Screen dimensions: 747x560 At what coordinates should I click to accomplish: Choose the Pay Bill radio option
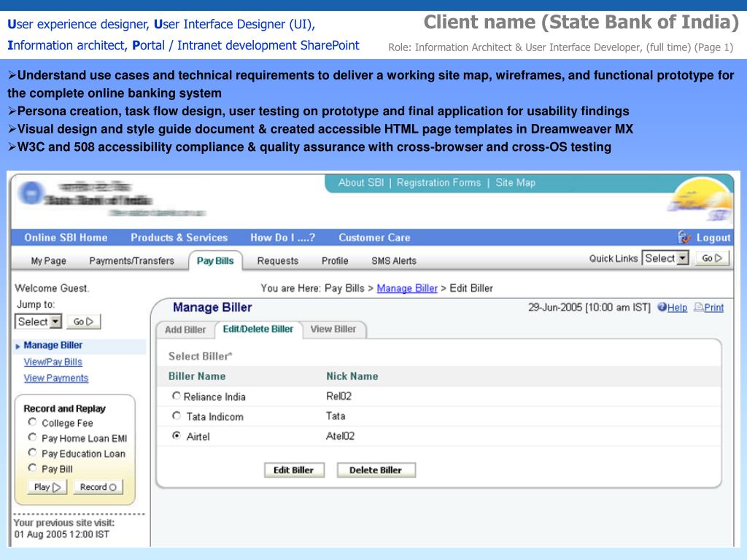coord(32,467)
